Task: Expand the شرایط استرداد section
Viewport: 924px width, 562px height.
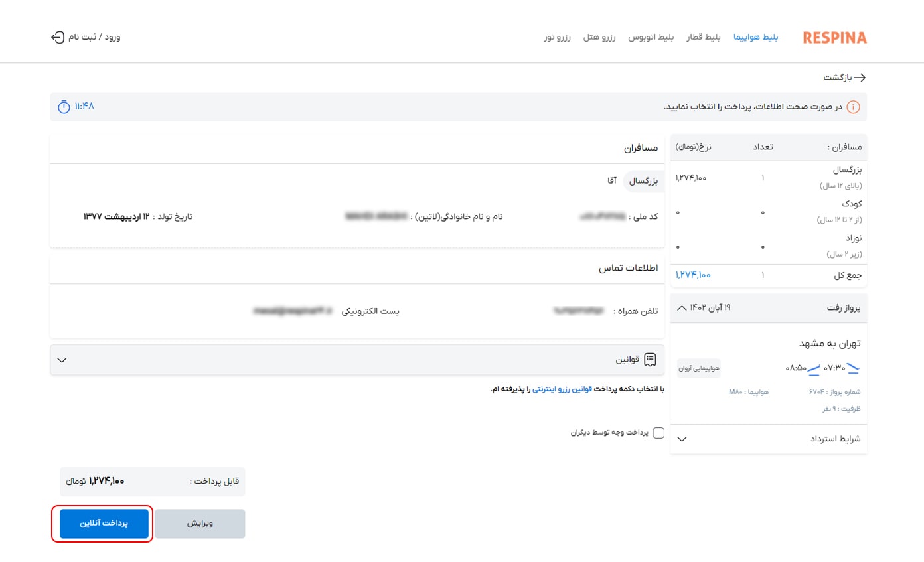Action: click(x=681, y=439)
